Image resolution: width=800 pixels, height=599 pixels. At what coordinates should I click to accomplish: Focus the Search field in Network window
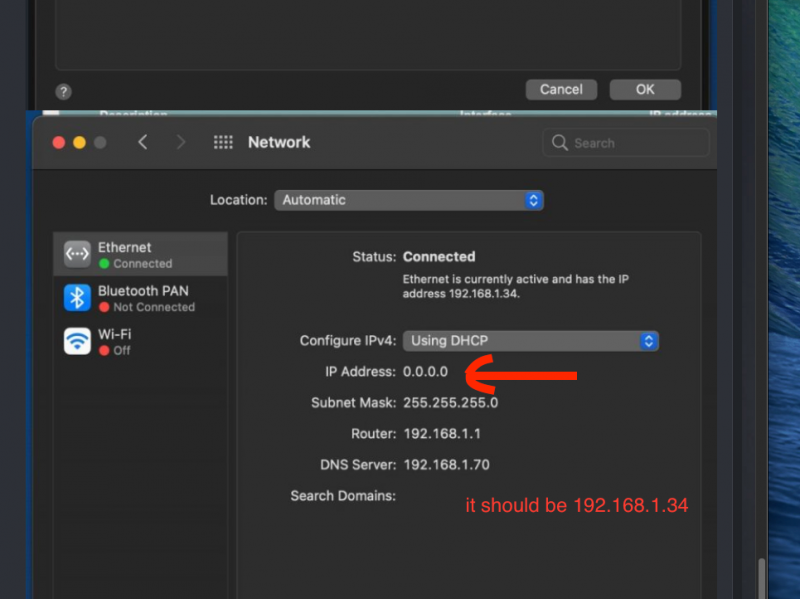pos(626,142)
